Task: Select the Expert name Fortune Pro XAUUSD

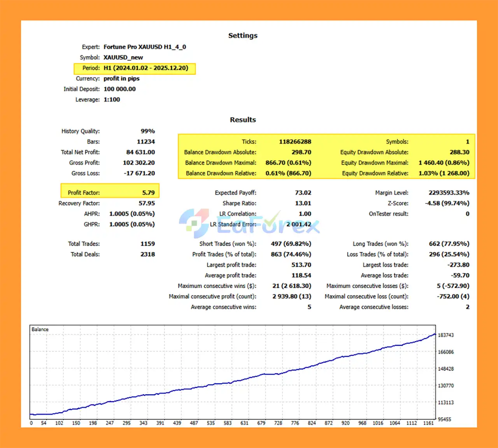Action: (145, 47)
